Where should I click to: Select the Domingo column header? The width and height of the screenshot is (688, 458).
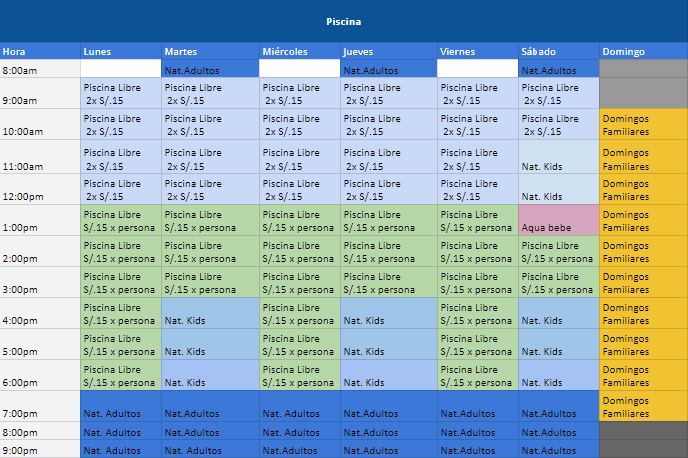[643, 51]
